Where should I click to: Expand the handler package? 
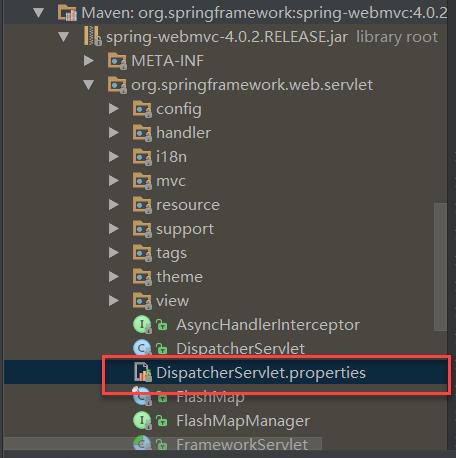(114, 133)
